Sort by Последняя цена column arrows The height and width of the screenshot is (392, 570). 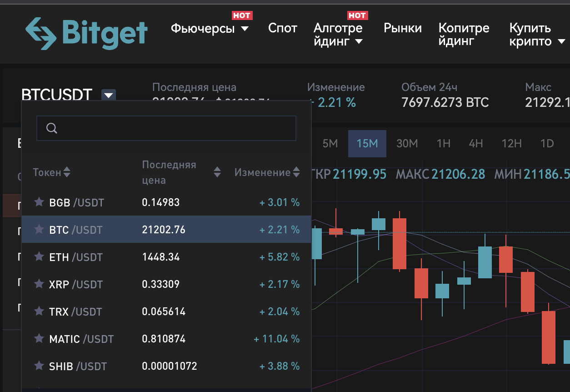(x=217, y=172)
